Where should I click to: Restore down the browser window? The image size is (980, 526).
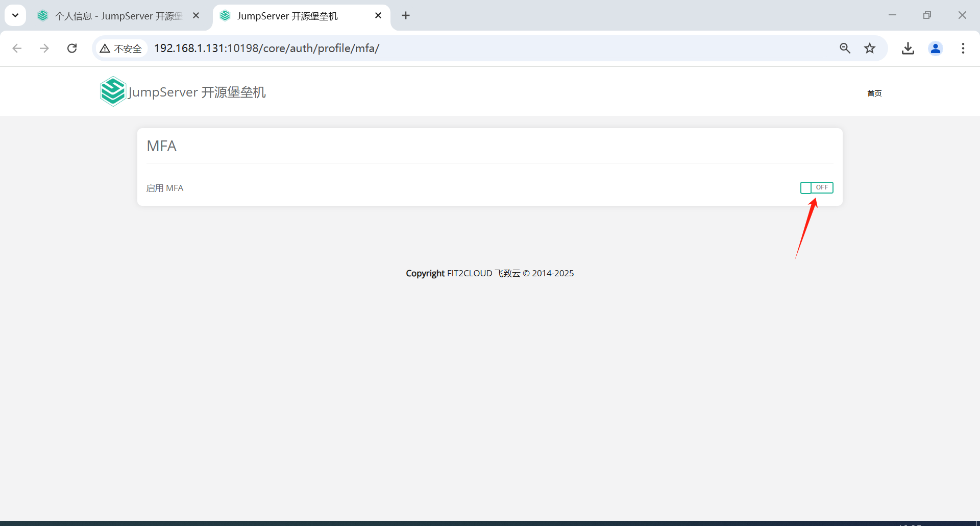click(927, 15)
